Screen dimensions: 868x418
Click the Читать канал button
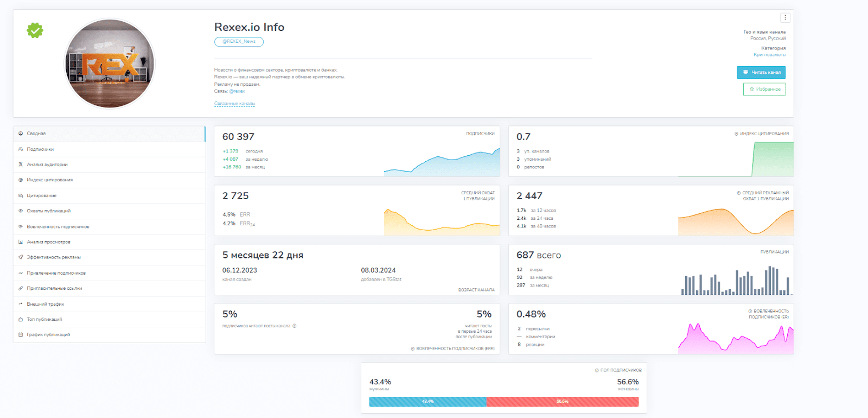coord(761,72)
